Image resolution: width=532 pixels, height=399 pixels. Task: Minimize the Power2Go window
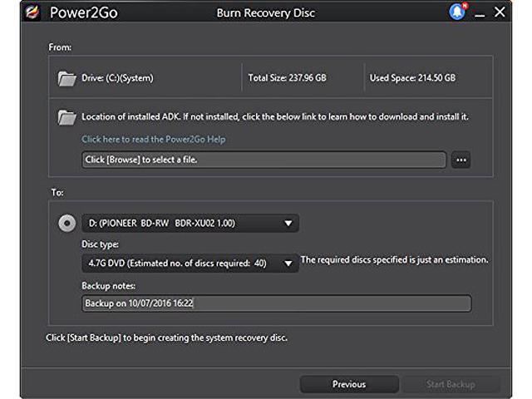pyautogui.click(x=480, y=12)
